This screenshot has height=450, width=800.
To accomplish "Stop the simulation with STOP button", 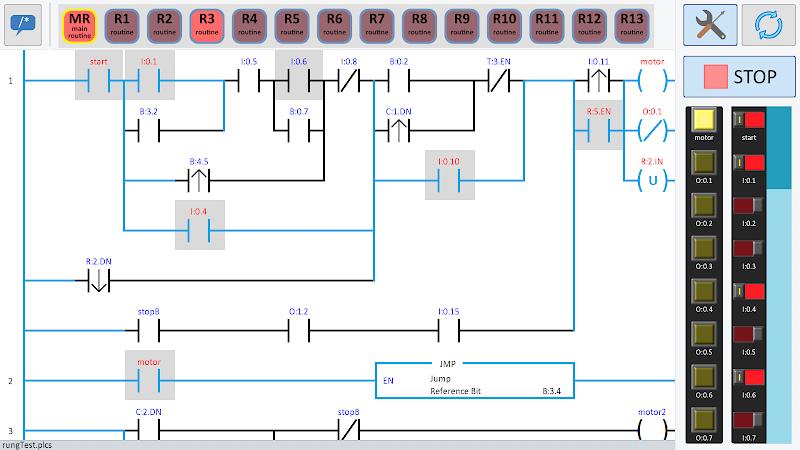I will [739, 77].
